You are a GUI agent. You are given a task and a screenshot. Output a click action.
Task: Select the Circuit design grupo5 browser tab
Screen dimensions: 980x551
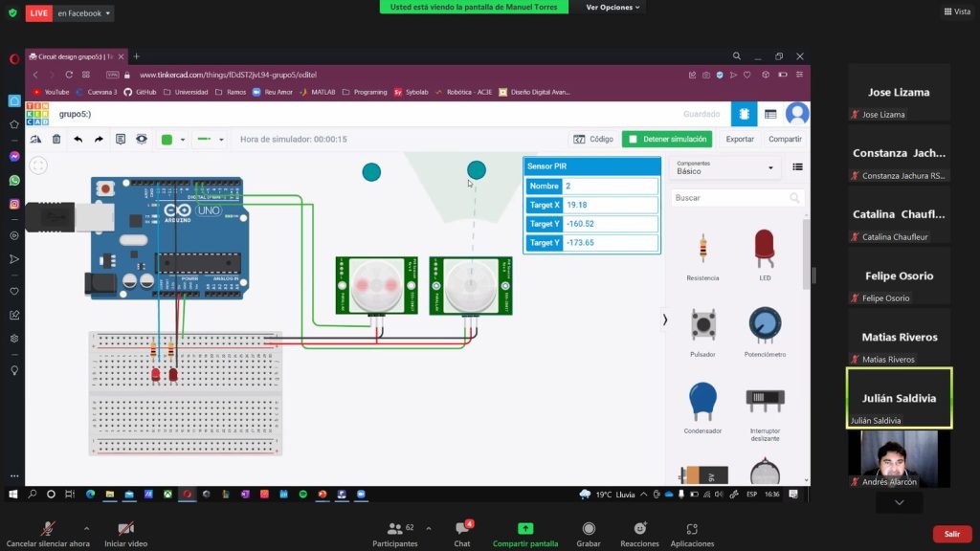click(75, 56)
